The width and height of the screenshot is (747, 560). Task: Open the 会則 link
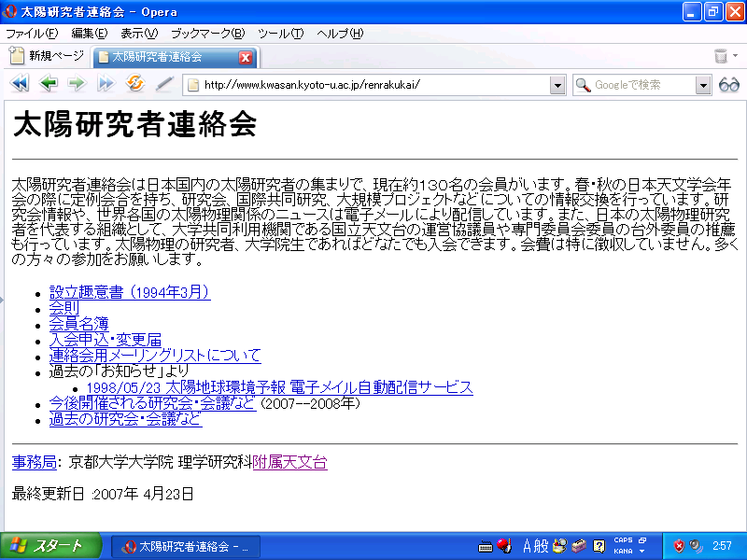point(64,308)
